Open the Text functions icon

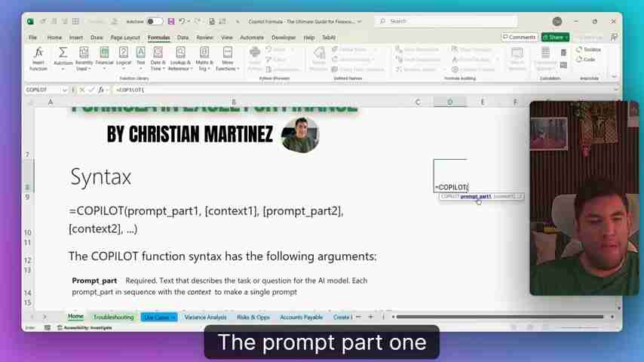(140, 52)
